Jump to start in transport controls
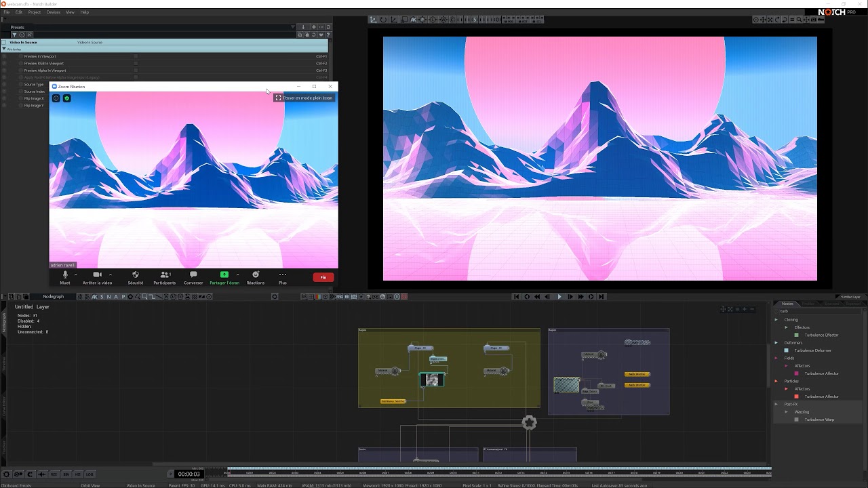Image resolution: width=868 pixels, height=488 pixels. (x=516, y=296)
